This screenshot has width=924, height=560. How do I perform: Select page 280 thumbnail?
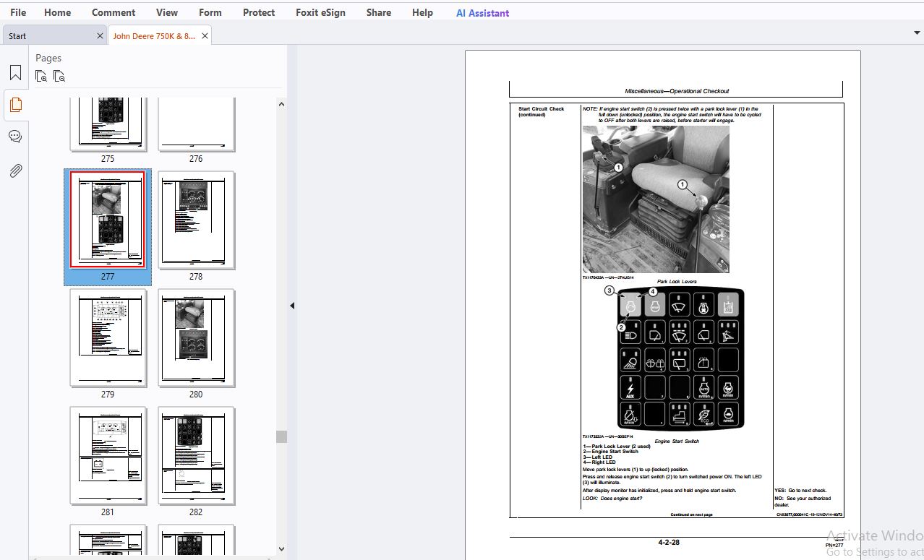point(197,337)
